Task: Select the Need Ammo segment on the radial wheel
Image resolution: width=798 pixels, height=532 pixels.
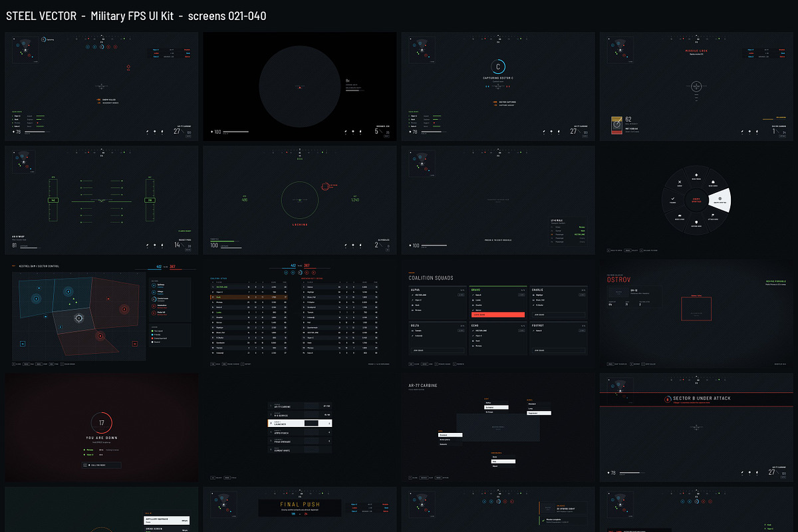Action: tap(713, 184)
